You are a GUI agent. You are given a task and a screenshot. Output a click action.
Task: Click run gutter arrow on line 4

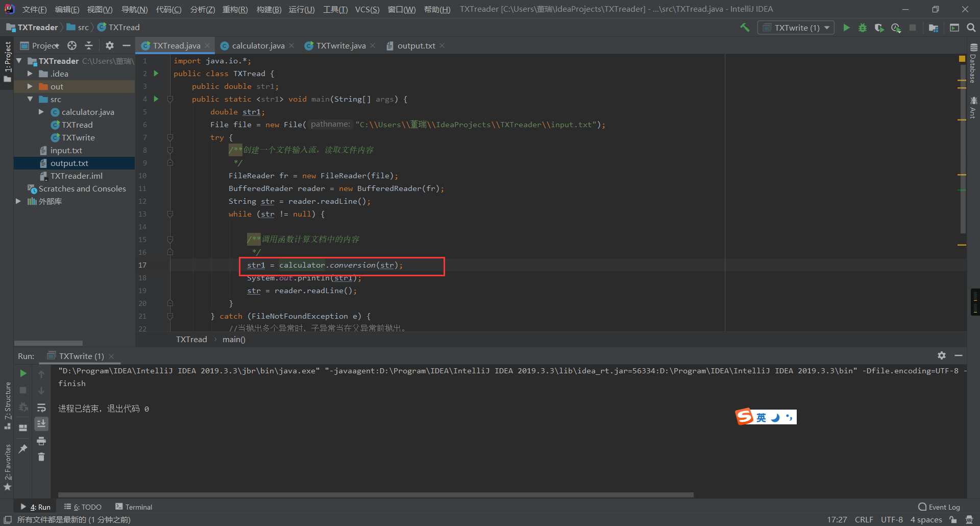(156, 99)
